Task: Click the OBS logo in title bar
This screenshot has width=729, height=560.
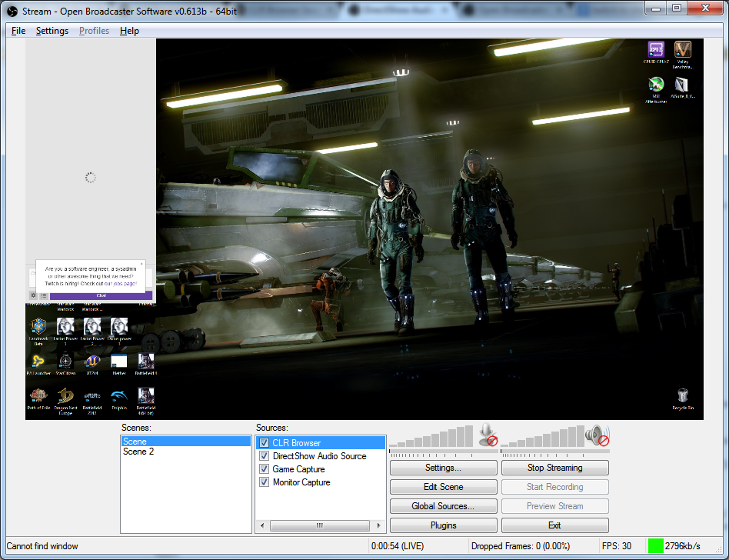Action: pyautogui.click(x=12, y=11)
